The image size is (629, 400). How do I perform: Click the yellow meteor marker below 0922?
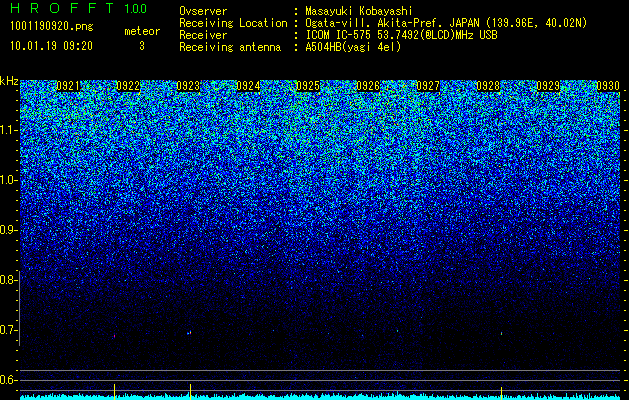[x=114, y=392]
